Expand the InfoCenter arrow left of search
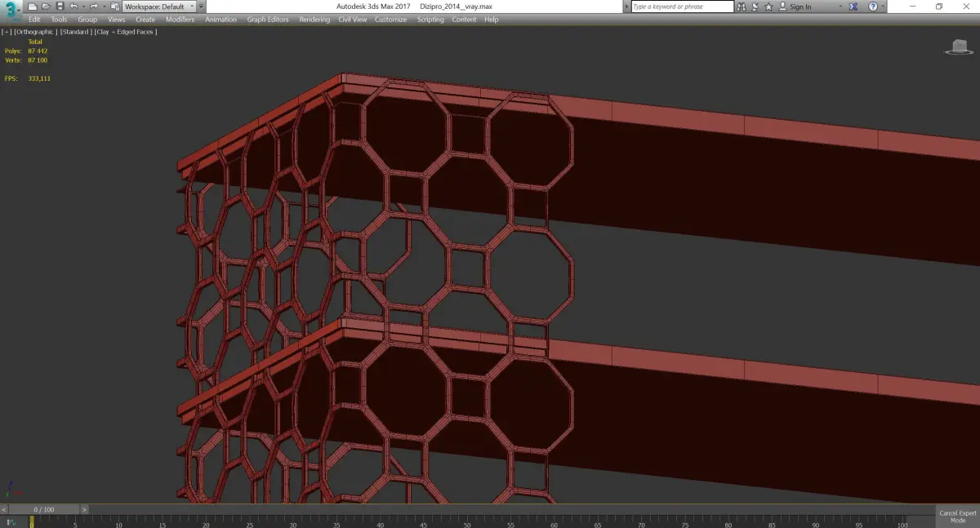The width and height of the screenshot is (980, 528). click(626, 7)
